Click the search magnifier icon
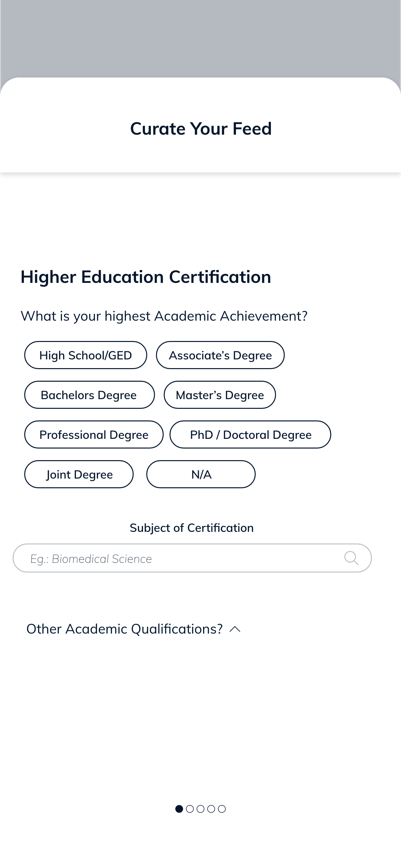 click(351, 558)
